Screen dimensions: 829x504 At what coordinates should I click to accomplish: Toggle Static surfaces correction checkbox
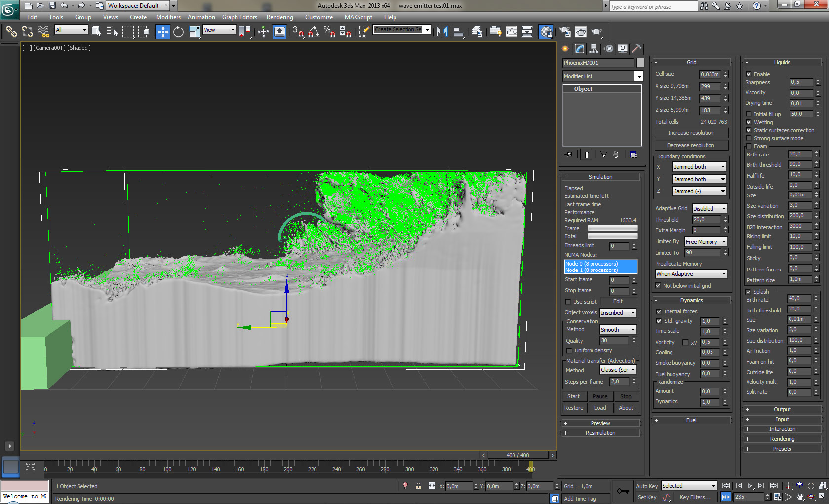point(749,130)
